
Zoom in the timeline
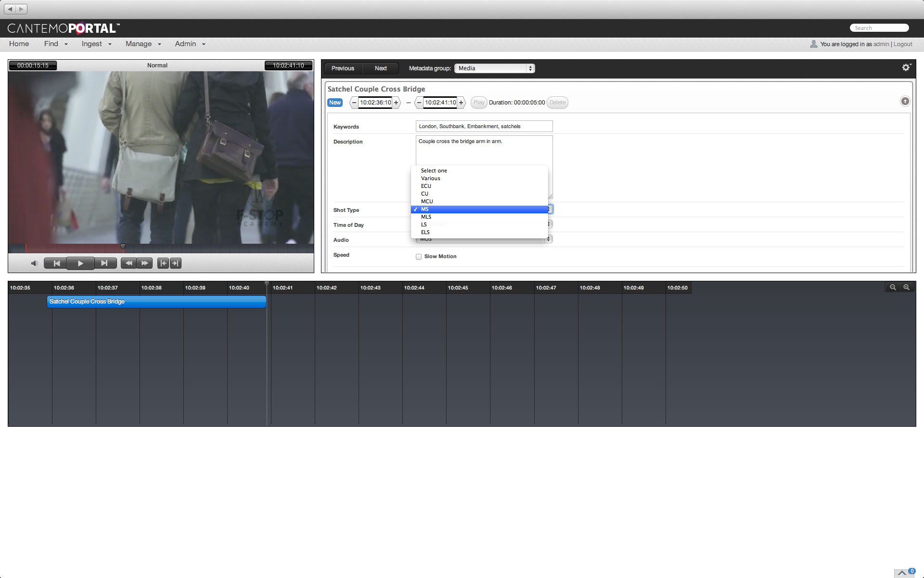(906, 287)
